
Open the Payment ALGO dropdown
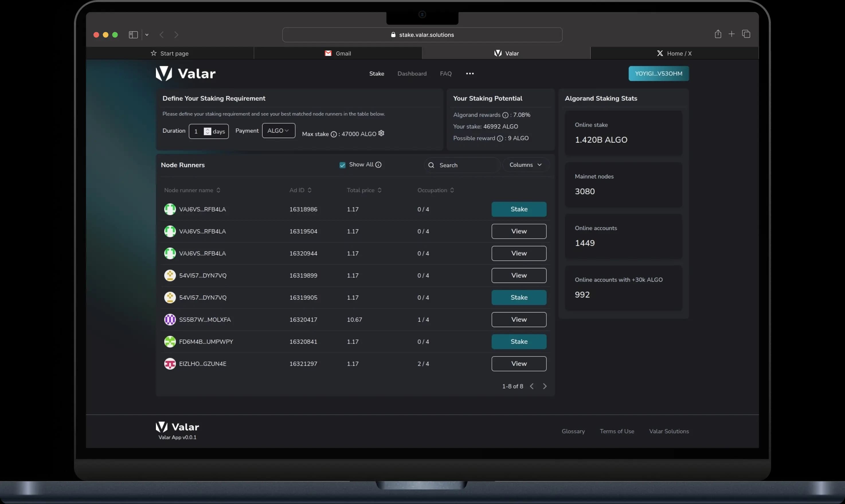278,130
